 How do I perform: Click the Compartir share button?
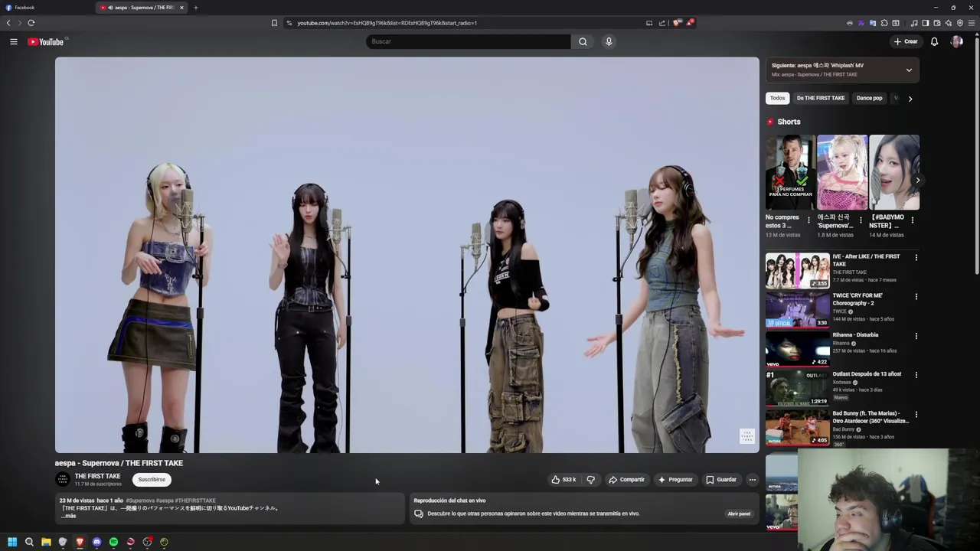(x=626, y=480)
